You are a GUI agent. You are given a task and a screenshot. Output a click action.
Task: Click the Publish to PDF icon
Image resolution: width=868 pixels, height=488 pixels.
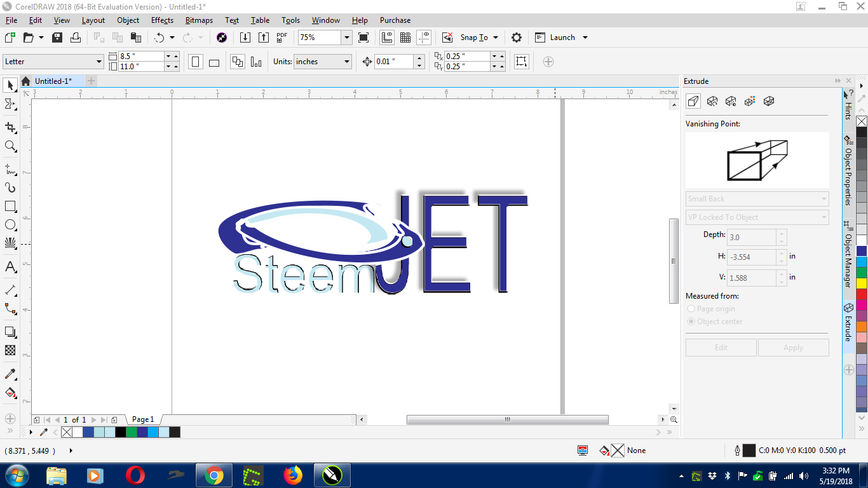point(282,37)
